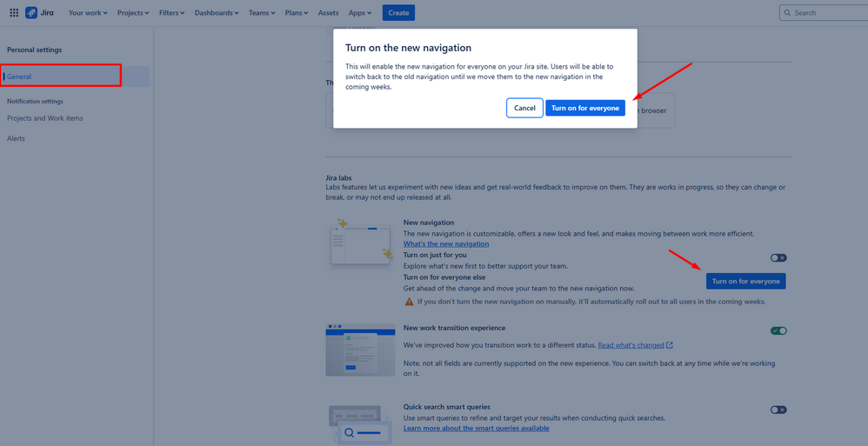
Task: Toggle New navigation just for you switch
Action: coord(778,258)
